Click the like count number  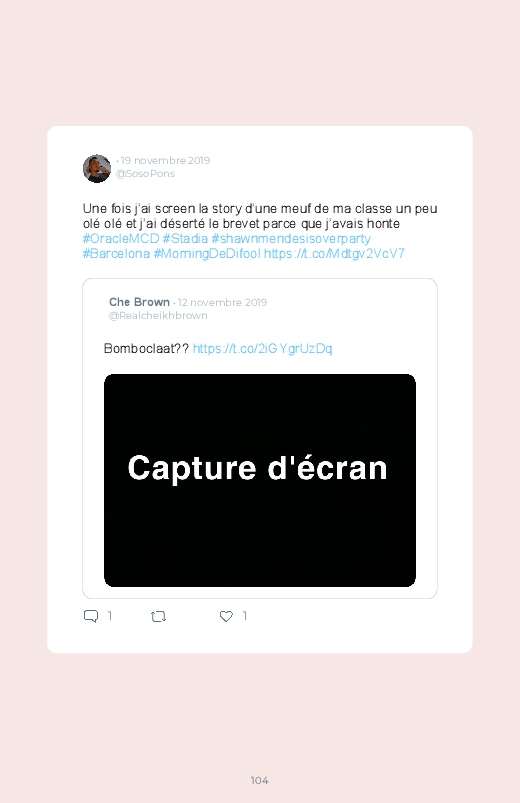pyautogui.click(x=245, y=616)
